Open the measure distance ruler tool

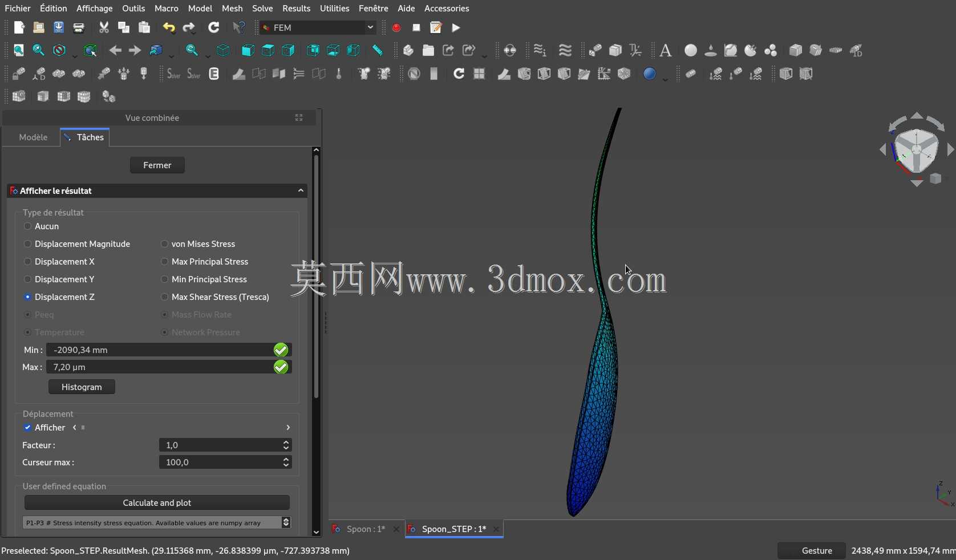[x=377, y=50]
